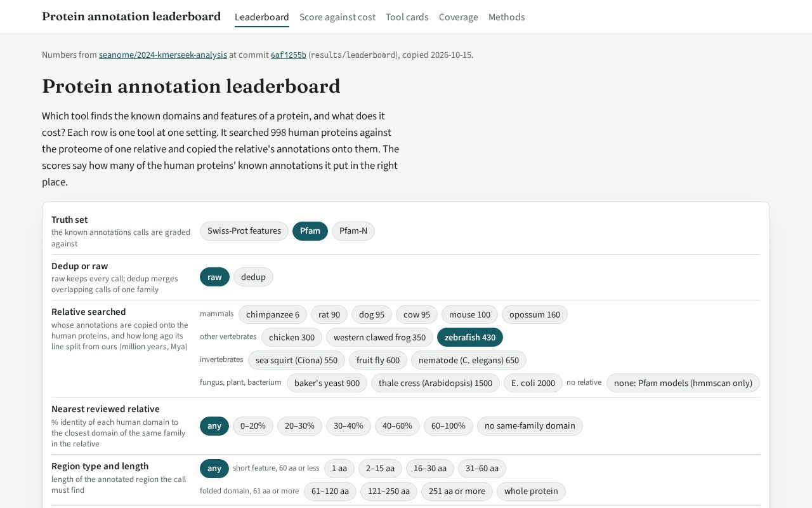Select zebrafish 430 relative
The image size is (812, 508).
point(470,337)
